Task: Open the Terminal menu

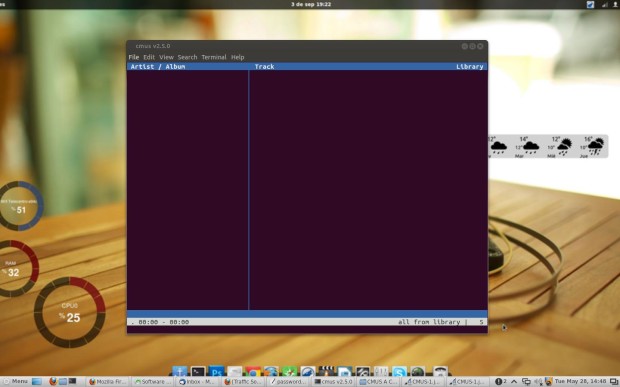Action: click(214, 57)
